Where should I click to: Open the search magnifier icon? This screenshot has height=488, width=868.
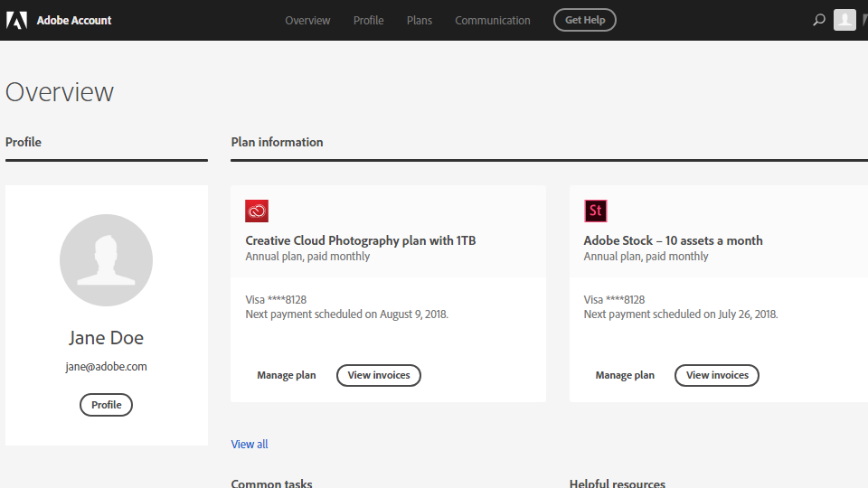[x=819, y=20]
